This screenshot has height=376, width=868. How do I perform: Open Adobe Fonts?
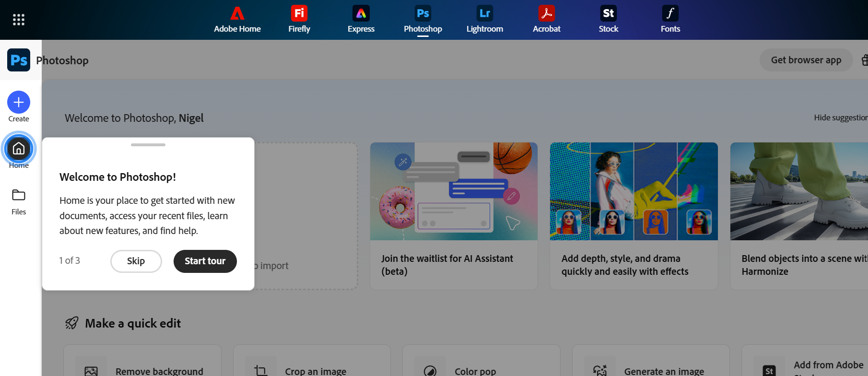[670, 20]
